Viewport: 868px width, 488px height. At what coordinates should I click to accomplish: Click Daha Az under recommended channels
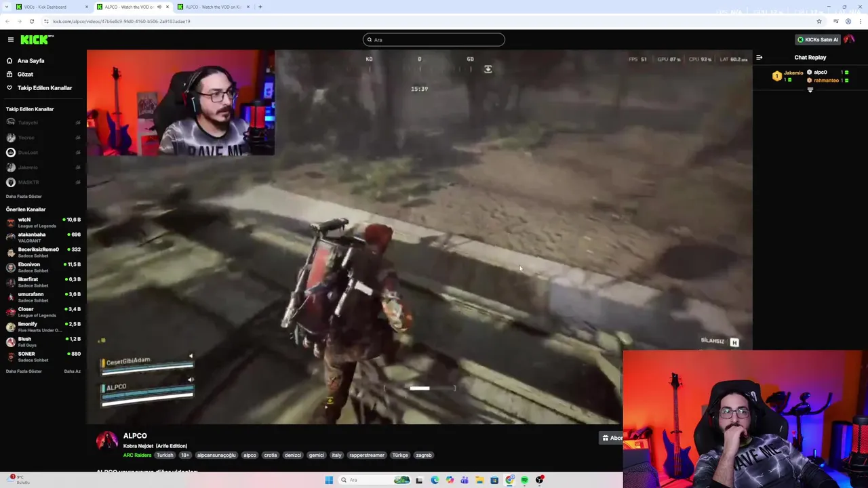(x=72, y=371)
